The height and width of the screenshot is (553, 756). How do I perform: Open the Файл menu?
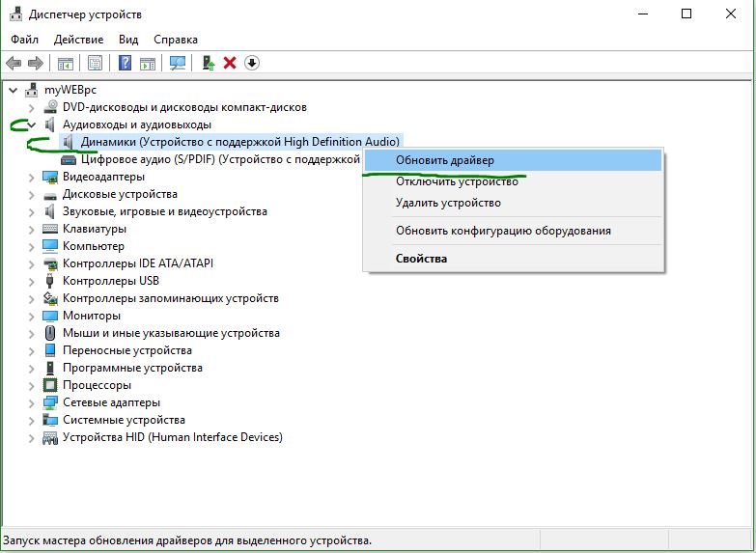coord(24,40)
